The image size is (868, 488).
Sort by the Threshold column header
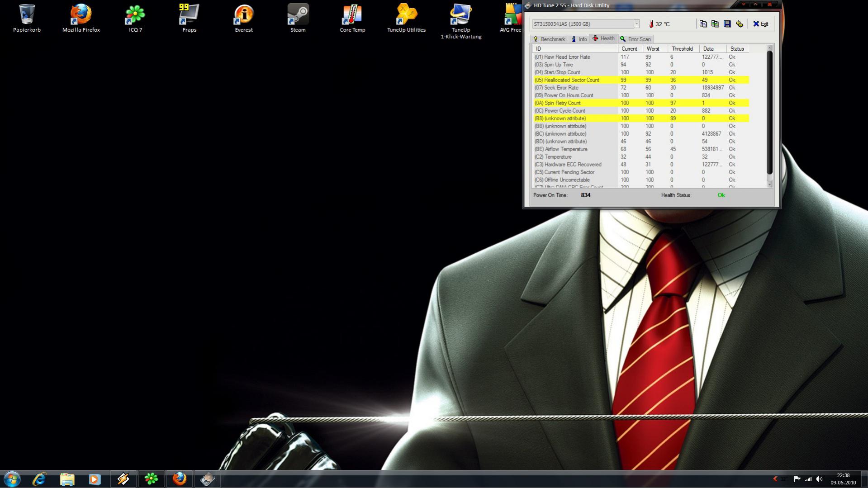point(683,49)
